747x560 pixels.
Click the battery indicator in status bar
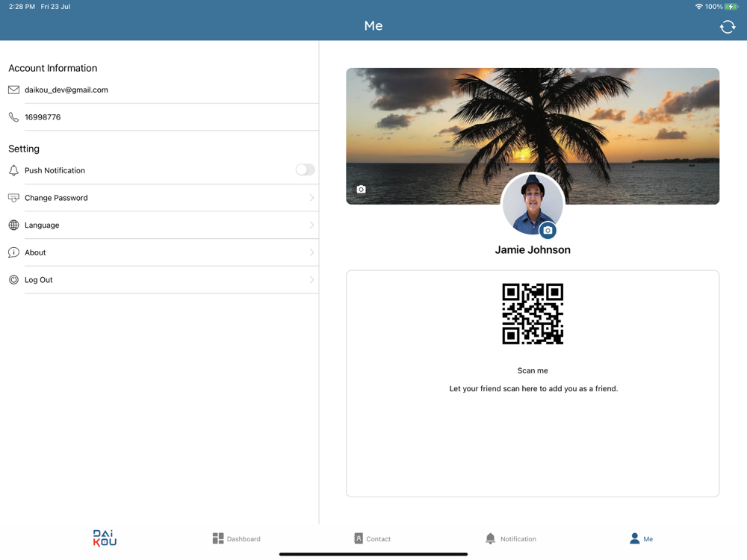click(731, 7)
